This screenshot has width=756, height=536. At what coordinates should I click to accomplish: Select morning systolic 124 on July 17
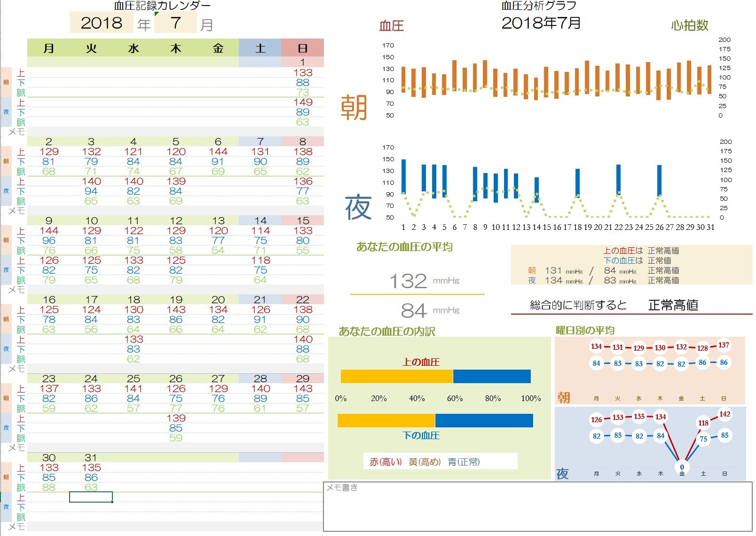coord(91,309)
